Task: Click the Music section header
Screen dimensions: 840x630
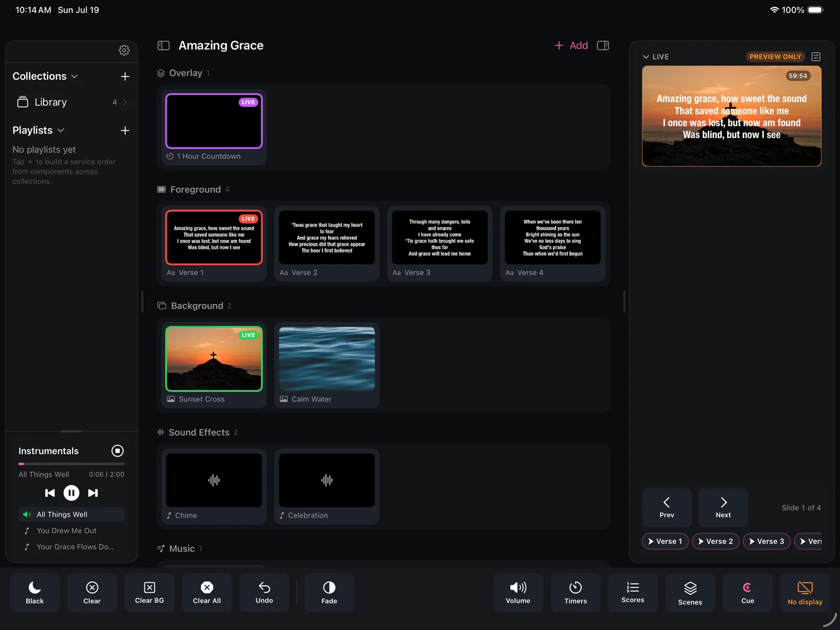Action: (x=180, y=549)
